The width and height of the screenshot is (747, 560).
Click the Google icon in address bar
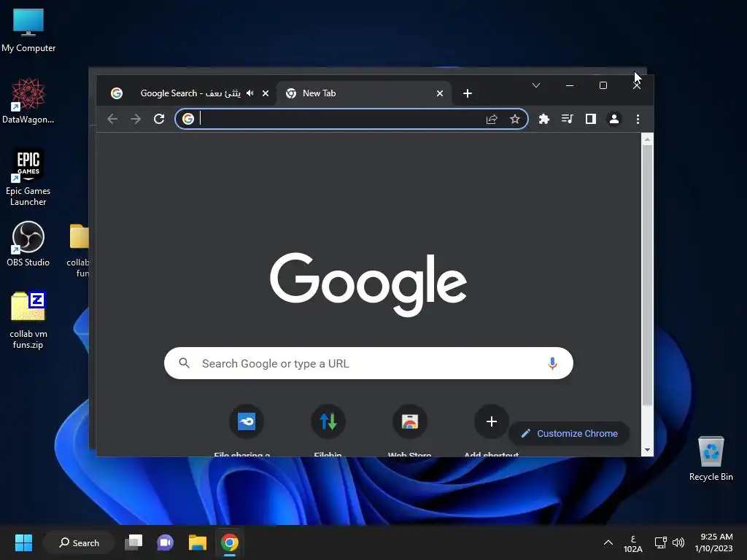tap(188, 119)
